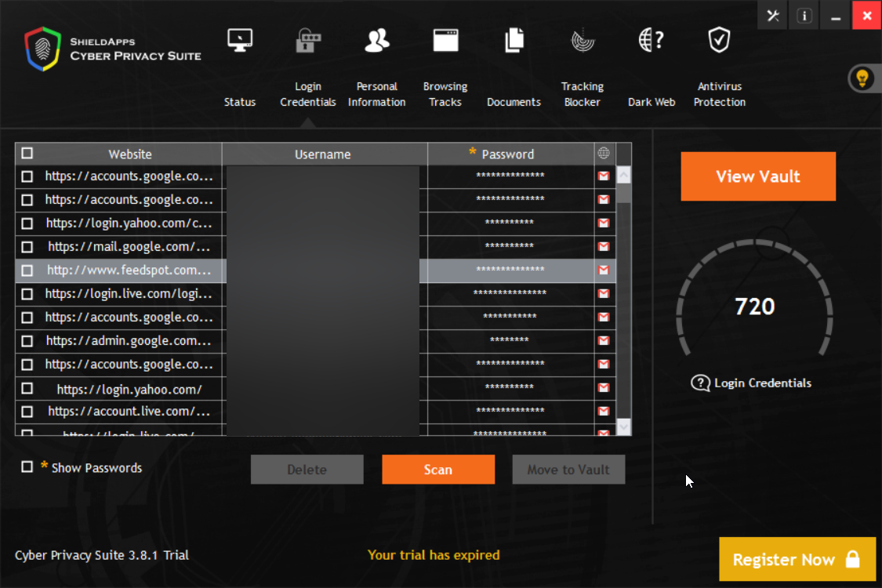Viewport: 882px width, 588px height.
Task: Open Antivirus Protection shield icon
Action: (x=720, y=41)
